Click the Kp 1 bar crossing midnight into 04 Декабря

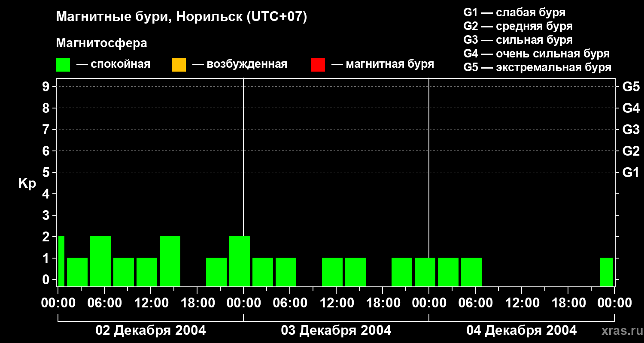coord(425,272)
